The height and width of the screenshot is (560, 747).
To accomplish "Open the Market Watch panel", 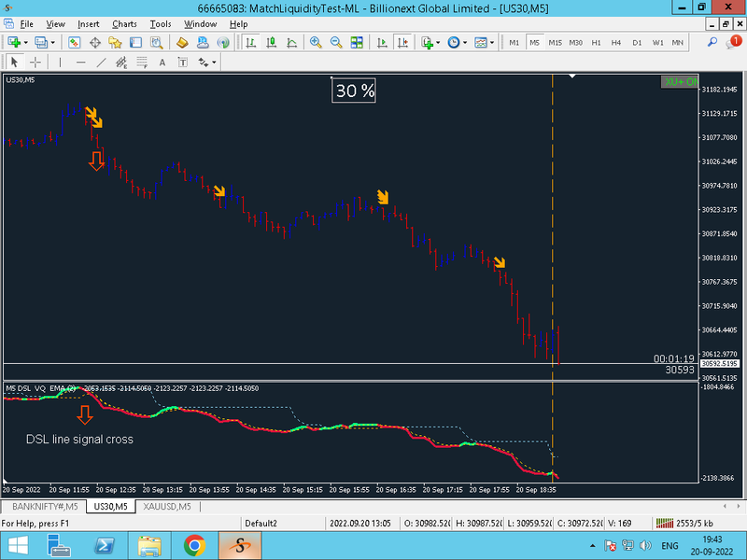I will (75, 42).
